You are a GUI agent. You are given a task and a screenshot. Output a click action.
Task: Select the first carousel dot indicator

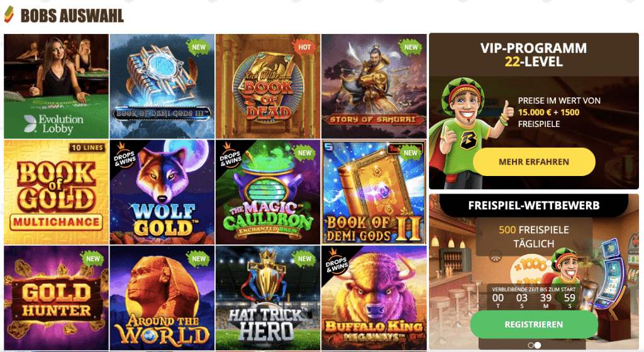tap(531, 346)
